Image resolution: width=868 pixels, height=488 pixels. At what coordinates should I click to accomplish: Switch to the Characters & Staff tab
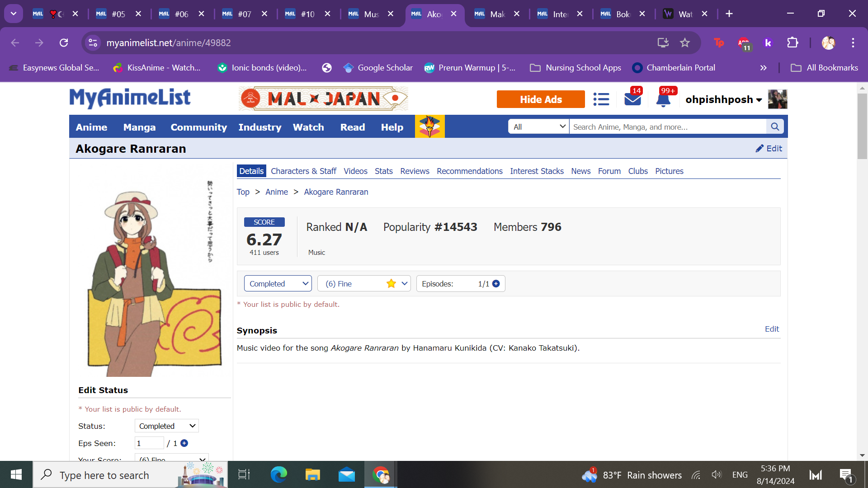coord(303,171)
